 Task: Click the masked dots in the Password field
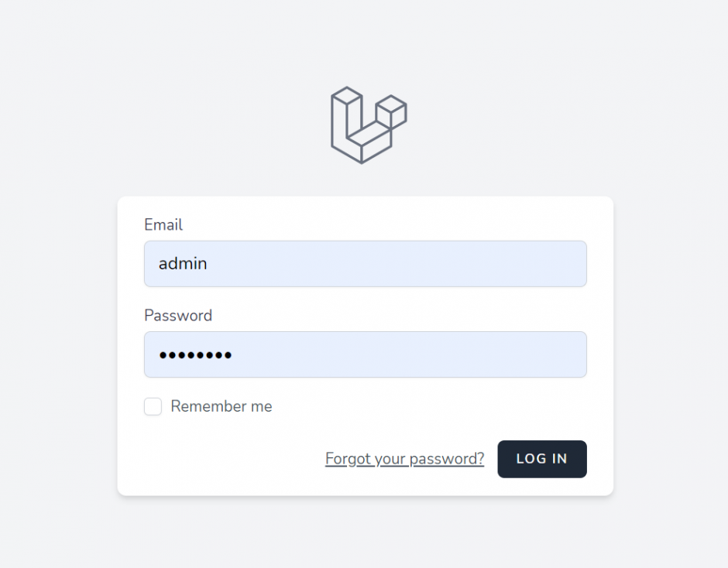(x=195, y=355)
